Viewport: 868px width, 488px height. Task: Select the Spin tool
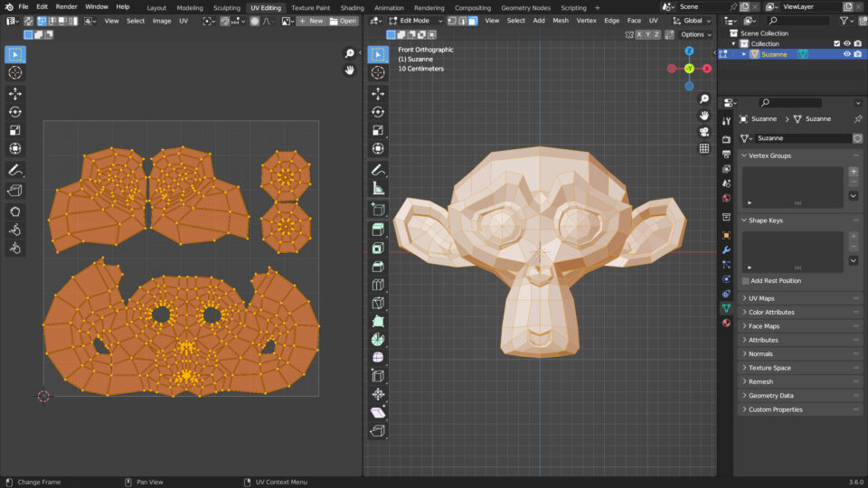[x=378, y=339]
